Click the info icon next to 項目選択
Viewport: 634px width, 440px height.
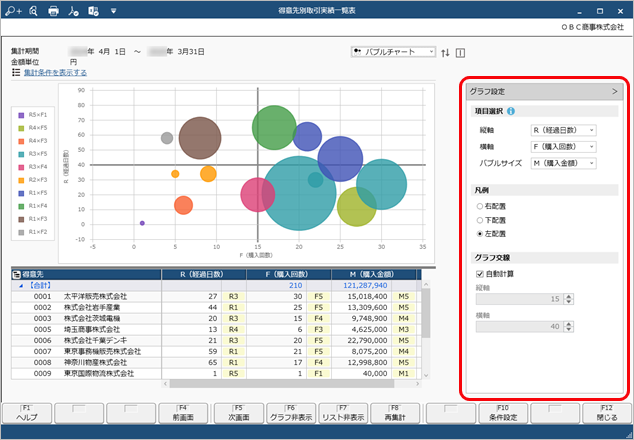(x=511, y=111)
